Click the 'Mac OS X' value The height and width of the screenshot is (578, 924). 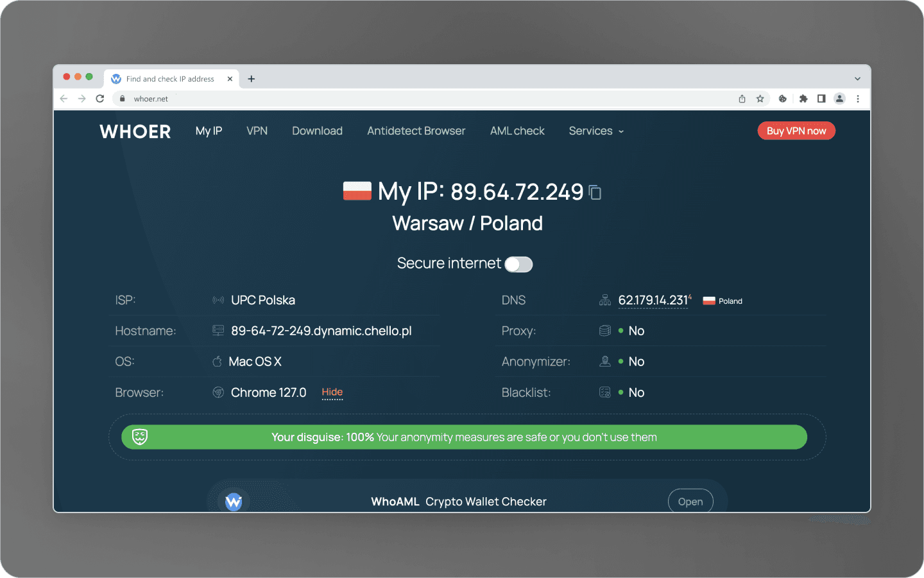[255, 362]
